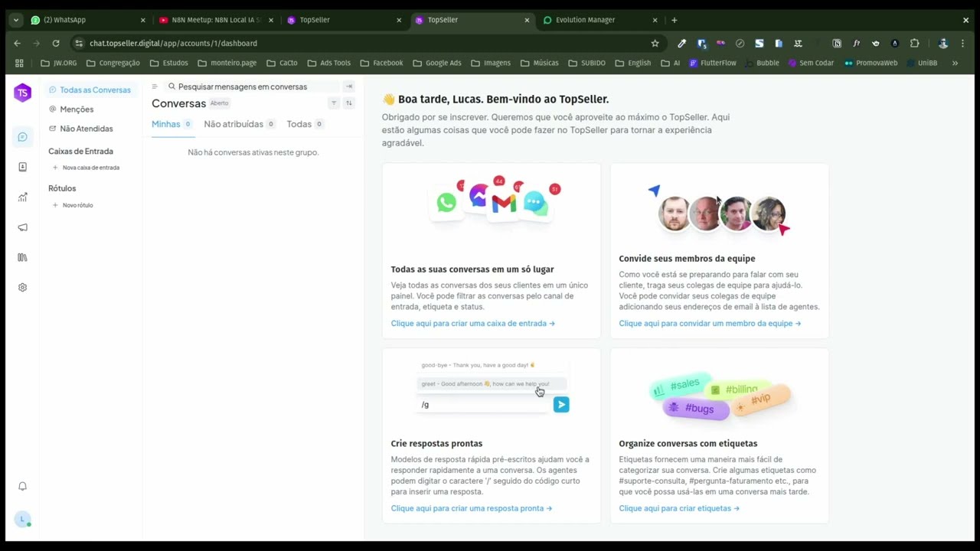Click the conversation filter icon
980x551 pixels.
point(334,103)
